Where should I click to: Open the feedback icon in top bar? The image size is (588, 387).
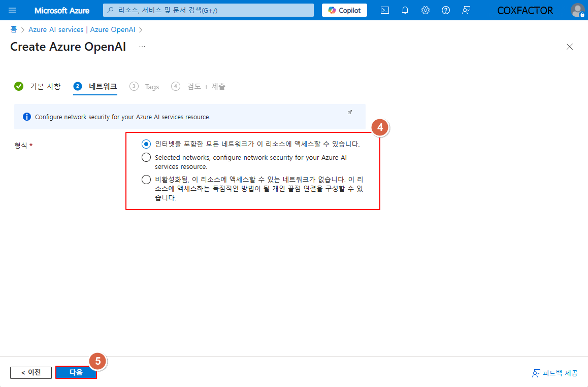(x=466, y=10)
